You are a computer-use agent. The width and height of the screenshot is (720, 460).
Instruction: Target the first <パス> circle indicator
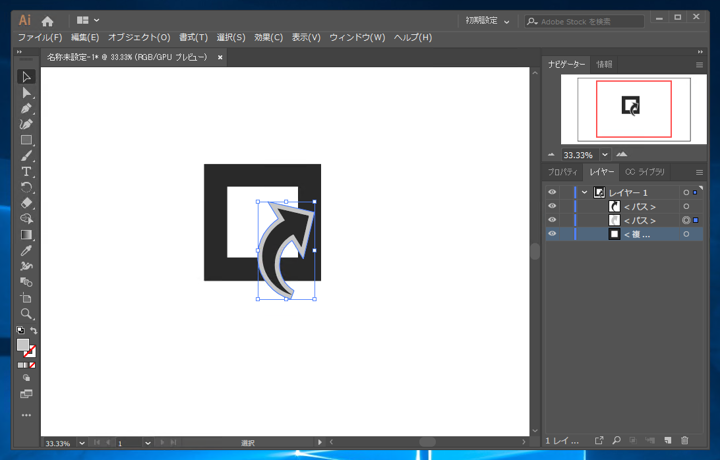pyautogui.click(x=686, y=207)
